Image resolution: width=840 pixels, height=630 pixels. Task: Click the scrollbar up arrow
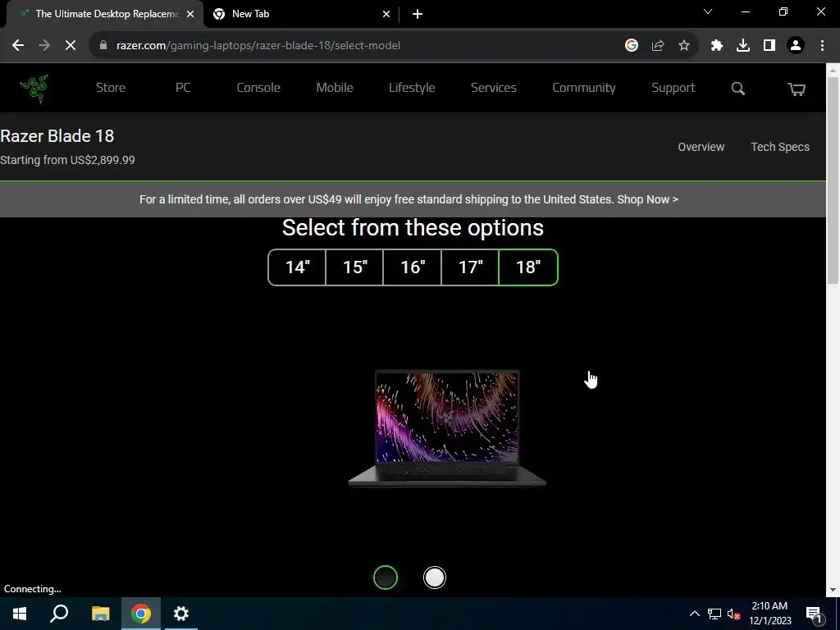tap(833, 70)
